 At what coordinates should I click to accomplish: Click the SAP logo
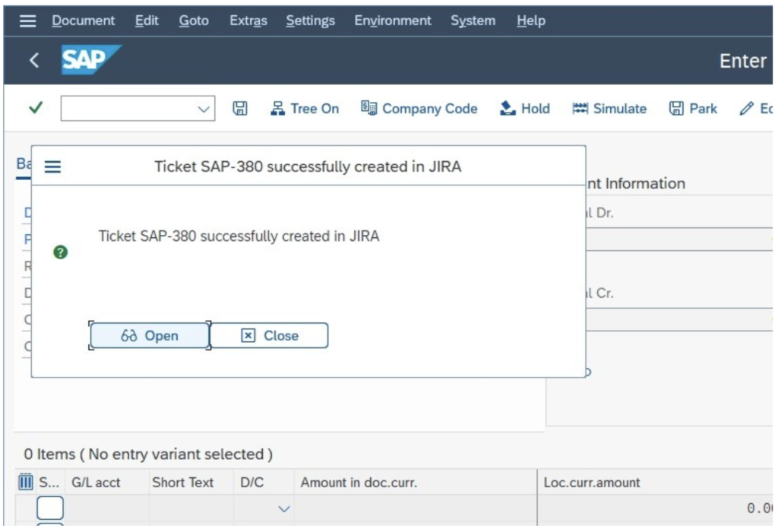tap(91, 59)
